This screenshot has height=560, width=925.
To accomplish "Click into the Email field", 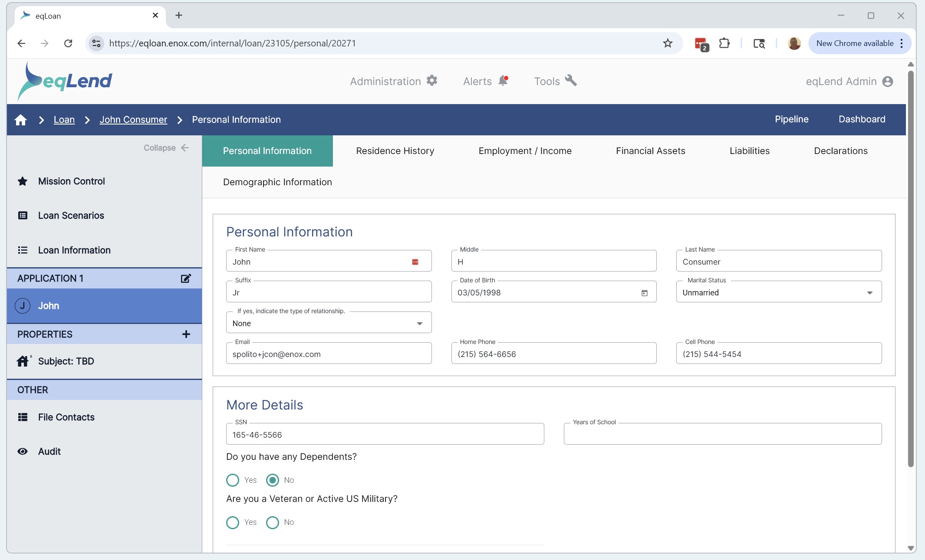I will (329, 354).
